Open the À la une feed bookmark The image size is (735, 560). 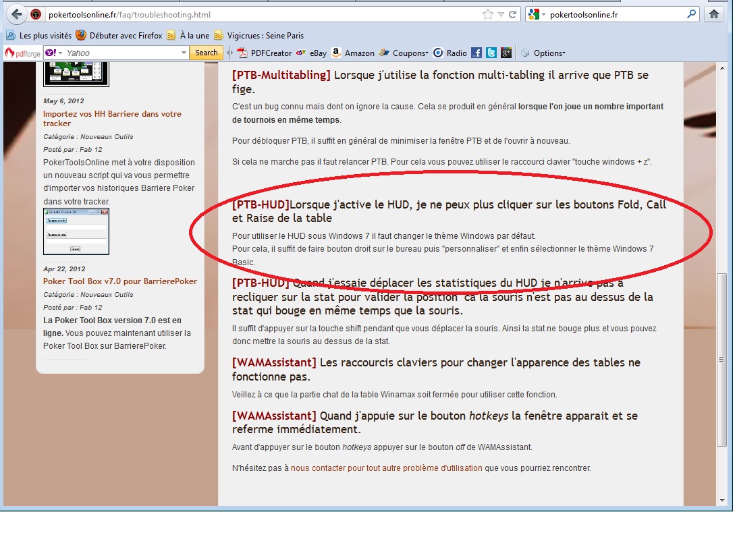tap(188, 36)
